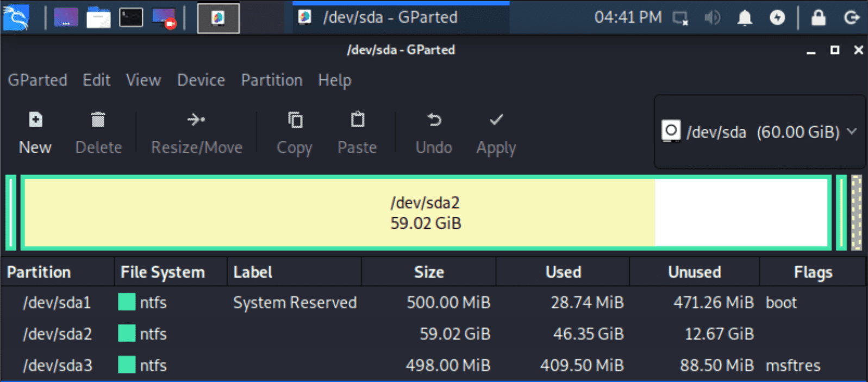Click the GParted workspace thumbnail in panel

[x=218, y=18]
